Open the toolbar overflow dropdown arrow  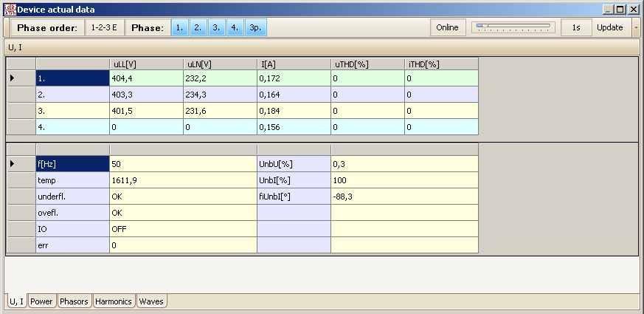click(x=636, y=27)
